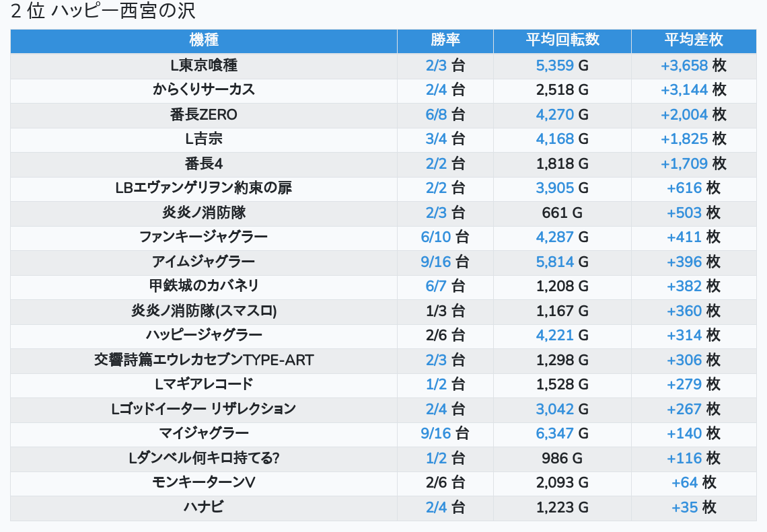Select the 炎炎ノ消防隊 (non-スマスロ) name cell
767x532 pixels.
coord(203,213)
